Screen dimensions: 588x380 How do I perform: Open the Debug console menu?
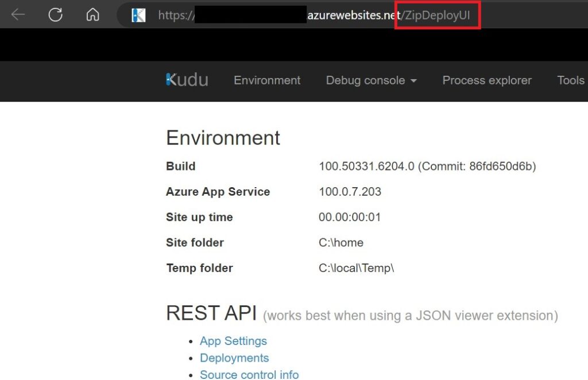pos(366,80)
